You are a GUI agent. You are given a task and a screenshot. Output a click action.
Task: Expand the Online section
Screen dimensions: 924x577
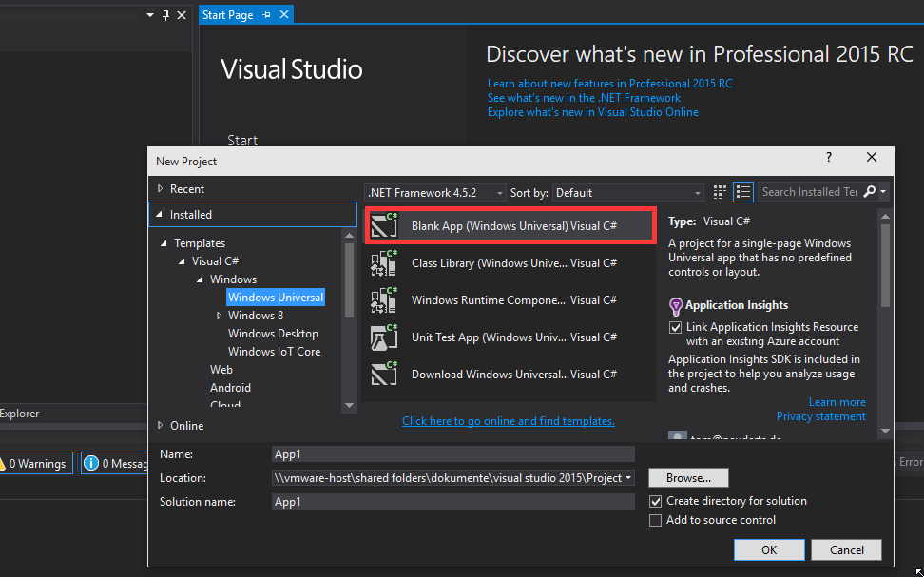160,425
